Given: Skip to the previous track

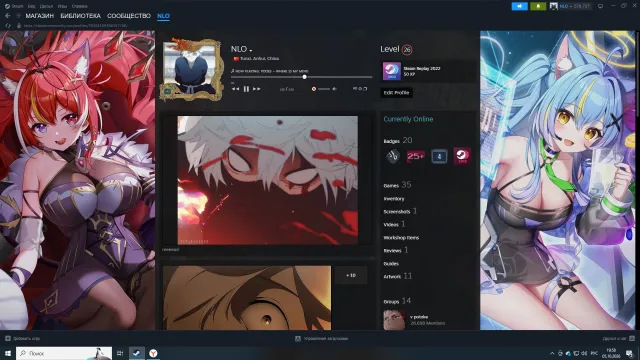Looking at the screenshot, I should tap(236, 89).
